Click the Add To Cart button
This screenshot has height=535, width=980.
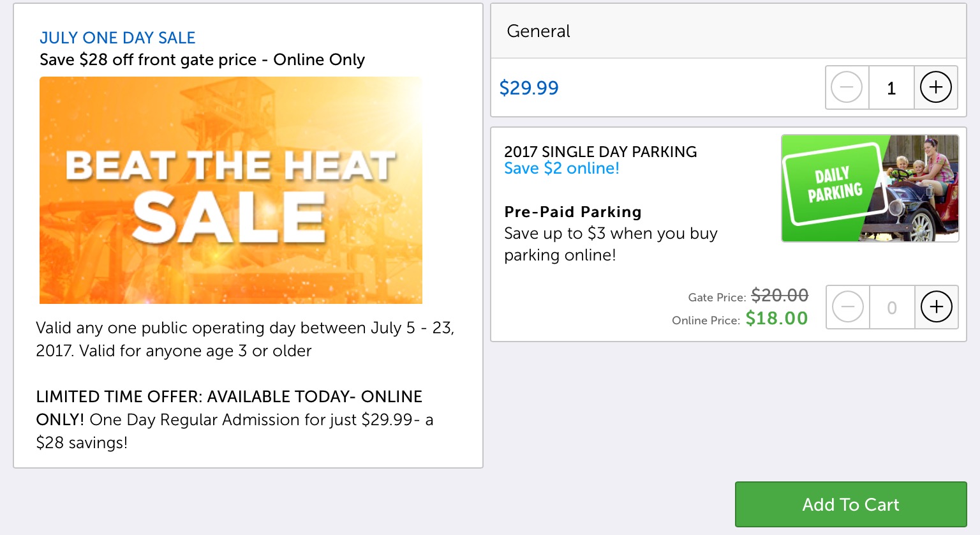tap(850, 504)
